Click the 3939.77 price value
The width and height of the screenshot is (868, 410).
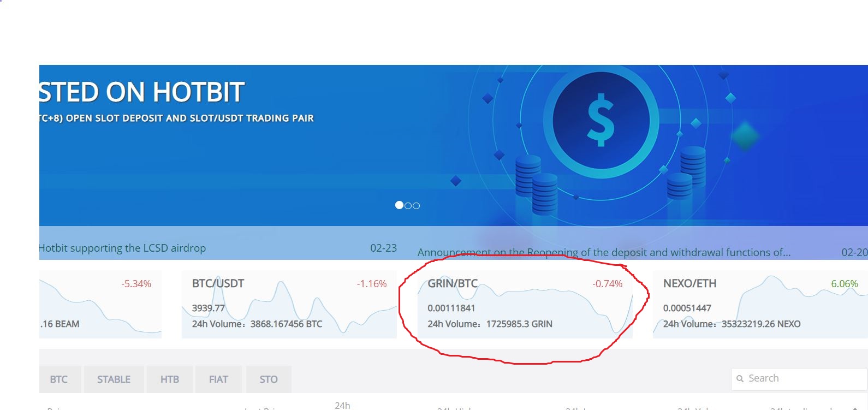(x=209, y=308)
